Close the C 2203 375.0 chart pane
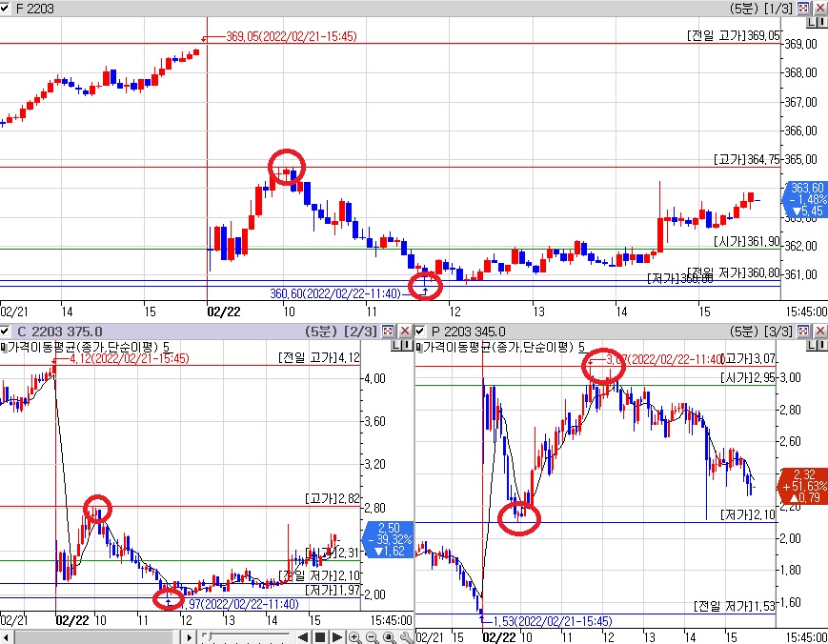 point(405,331)
